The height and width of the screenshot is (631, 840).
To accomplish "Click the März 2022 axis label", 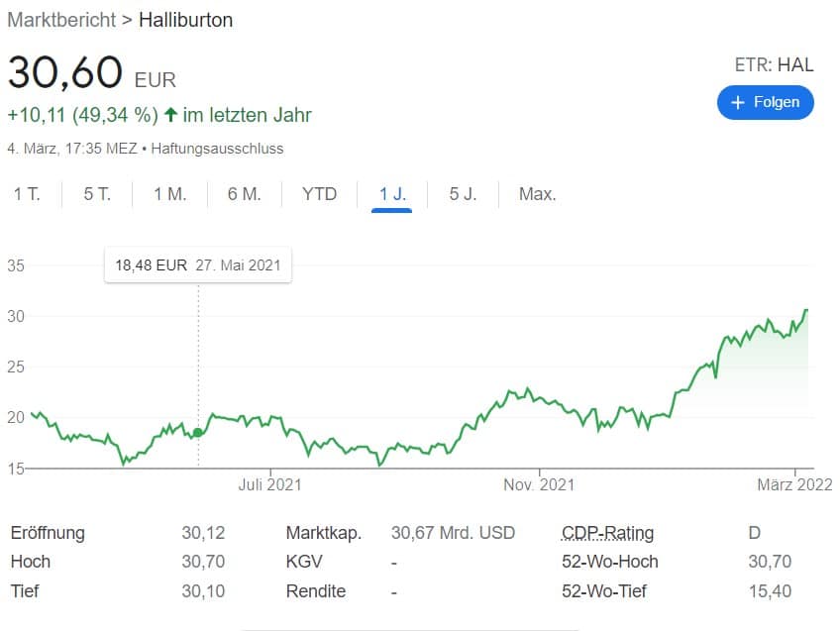I will coord(795,484).
